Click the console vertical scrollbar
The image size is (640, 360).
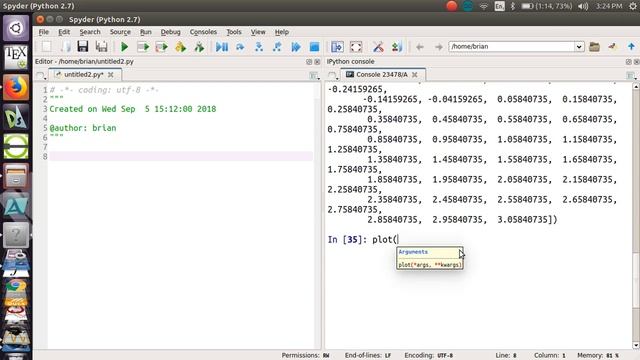tap(636, 281)
